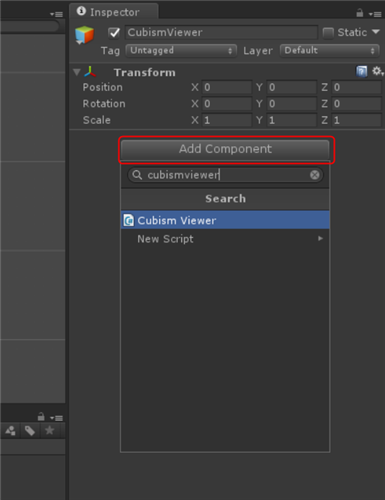Click the search by type icon

[10, 431]
